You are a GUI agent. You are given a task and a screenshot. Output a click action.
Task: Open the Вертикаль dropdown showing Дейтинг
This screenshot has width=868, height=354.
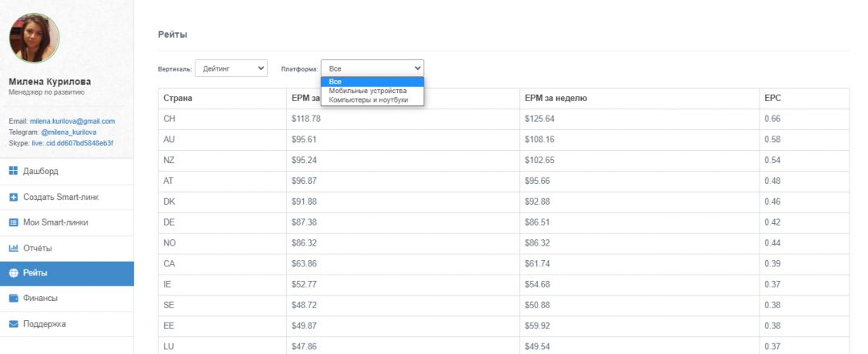(233, 69)
